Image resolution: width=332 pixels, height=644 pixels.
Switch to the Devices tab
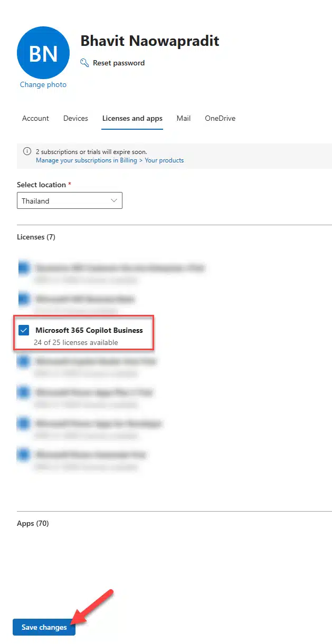(x=75, y=118)
